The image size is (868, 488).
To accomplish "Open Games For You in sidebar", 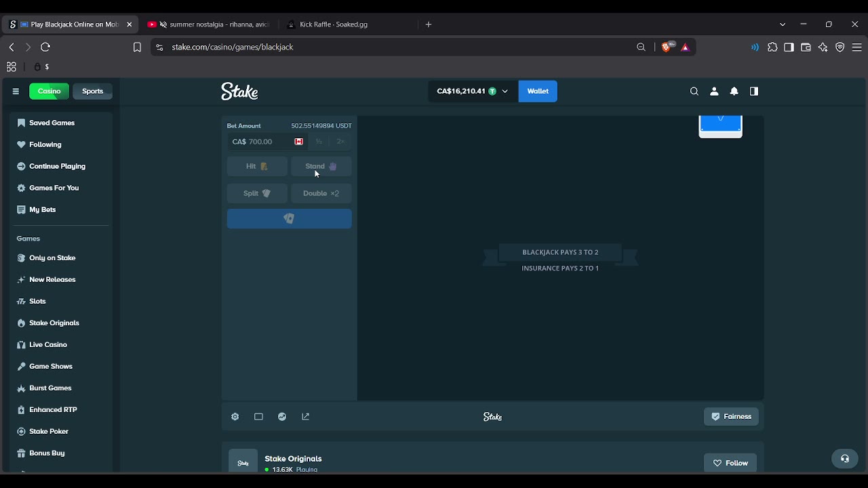I will click(x=61, y=188).
